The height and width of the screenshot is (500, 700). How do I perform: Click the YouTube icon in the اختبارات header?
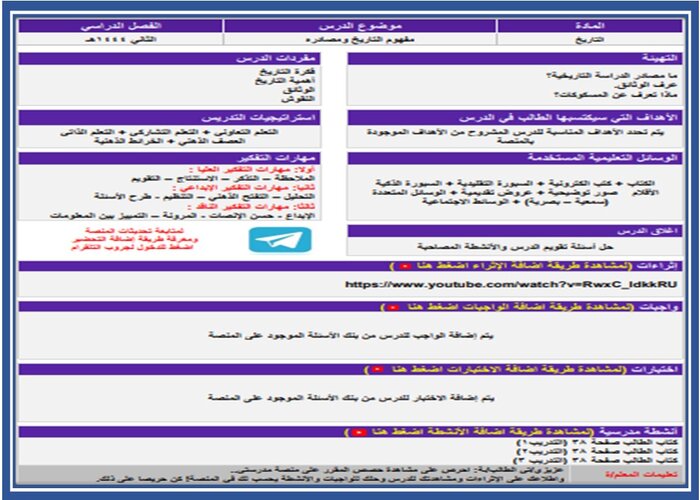click(378, 369)
